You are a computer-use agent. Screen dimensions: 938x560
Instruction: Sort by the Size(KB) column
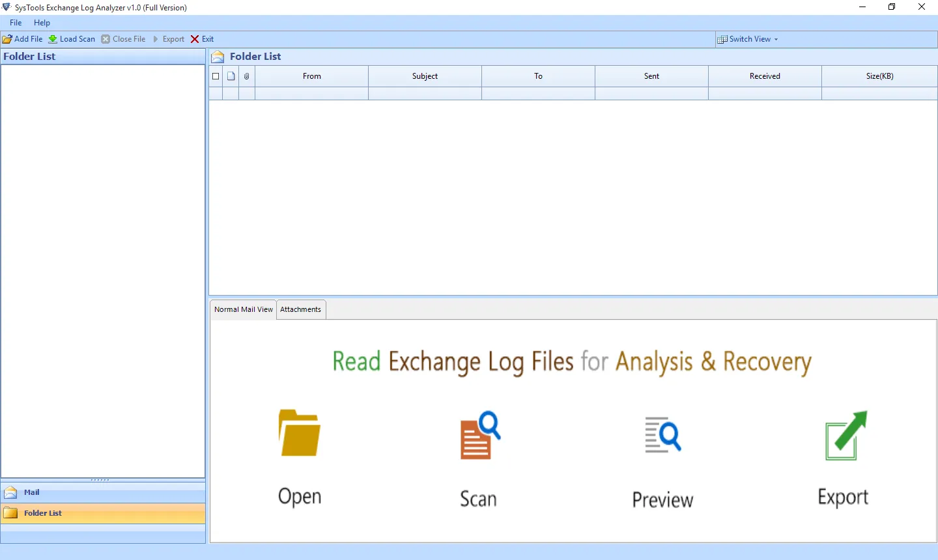pyautogui.click(x=879, y=76)
